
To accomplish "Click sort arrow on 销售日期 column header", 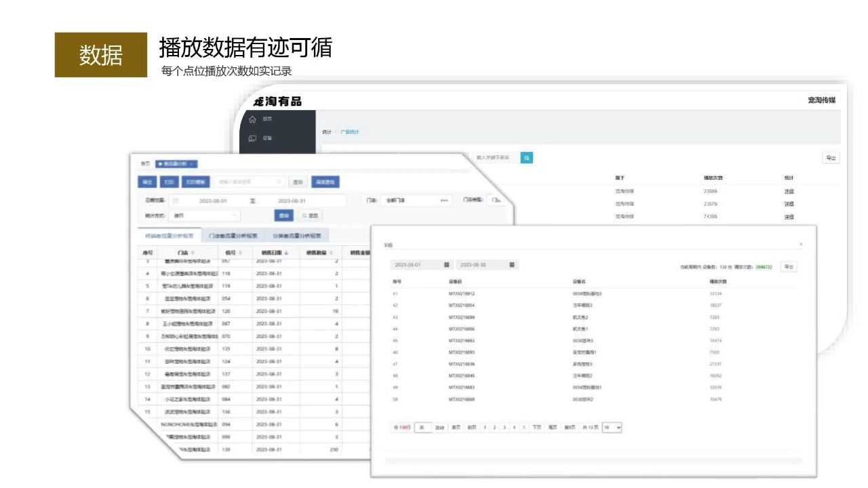I will point(285,253).
